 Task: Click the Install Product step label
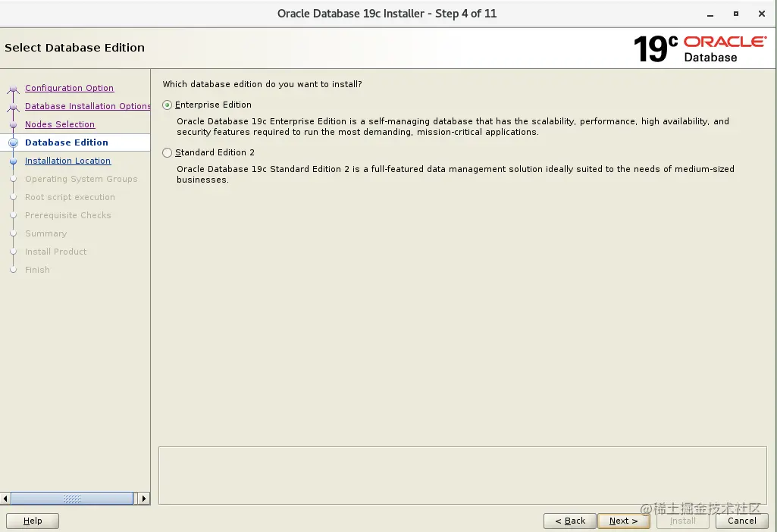click(55, 252)
